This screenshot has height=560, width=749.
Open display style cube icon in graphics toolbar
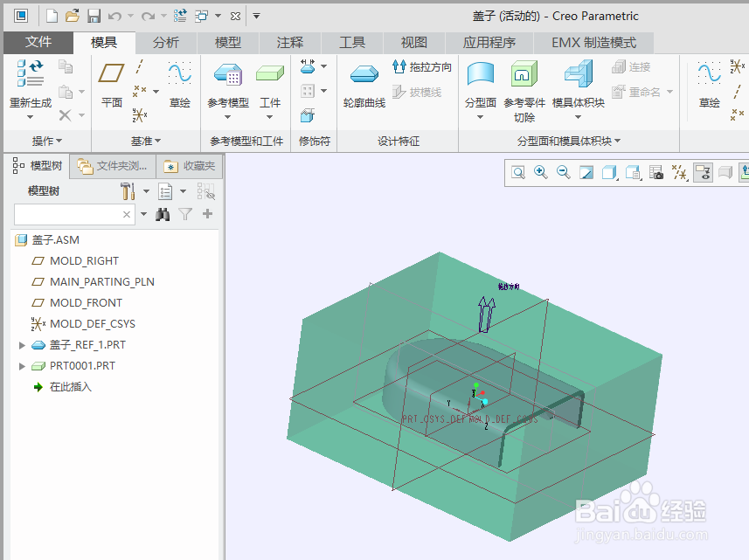click(x=609, y=172)
